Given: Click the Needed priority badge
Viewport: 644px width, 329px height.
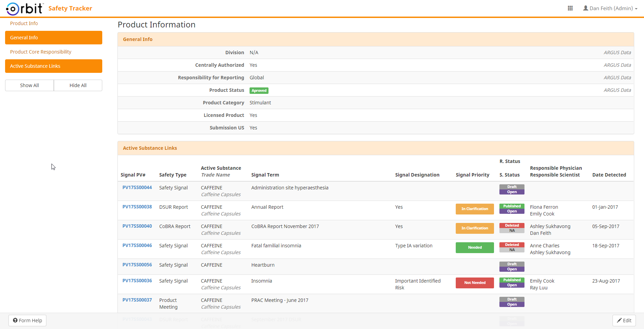Looking at the screenshot, I should pyautogui.click(x=475, y=248).
